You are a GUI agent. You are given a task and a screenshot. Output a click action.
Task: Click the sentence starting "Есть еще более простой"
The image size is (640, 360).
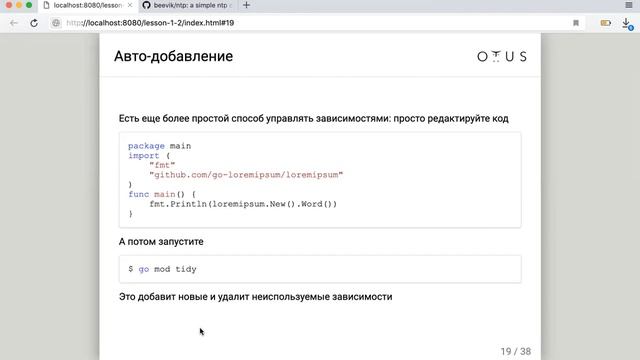coord(313,118)
